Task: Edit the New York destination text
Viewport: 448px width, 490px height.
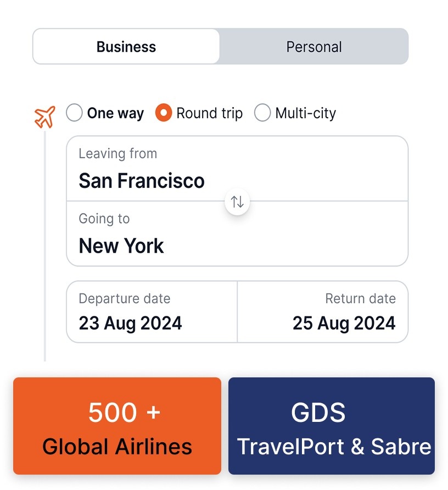Action: 121,246
